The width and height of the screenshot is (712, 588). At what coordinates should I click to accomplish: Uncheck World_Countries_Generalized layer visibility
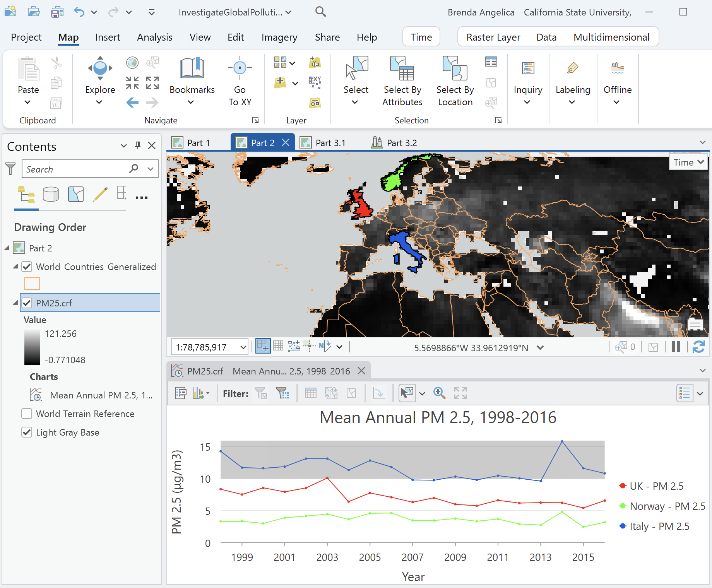27,267
